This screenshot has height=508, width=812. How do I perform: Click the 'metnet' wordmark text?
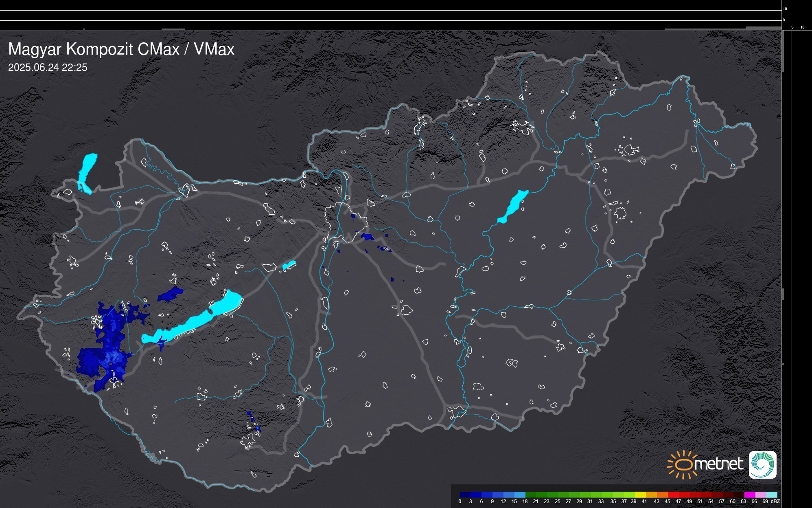tap(718, 464)
